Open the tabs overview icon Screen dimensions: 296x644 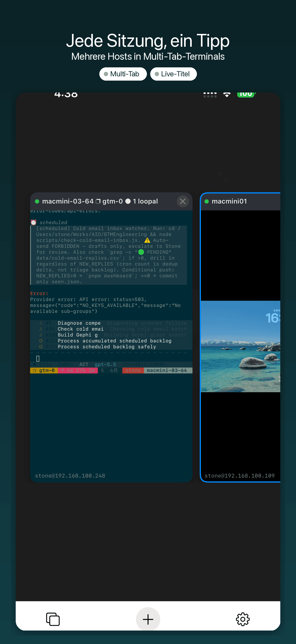(53, 619)
